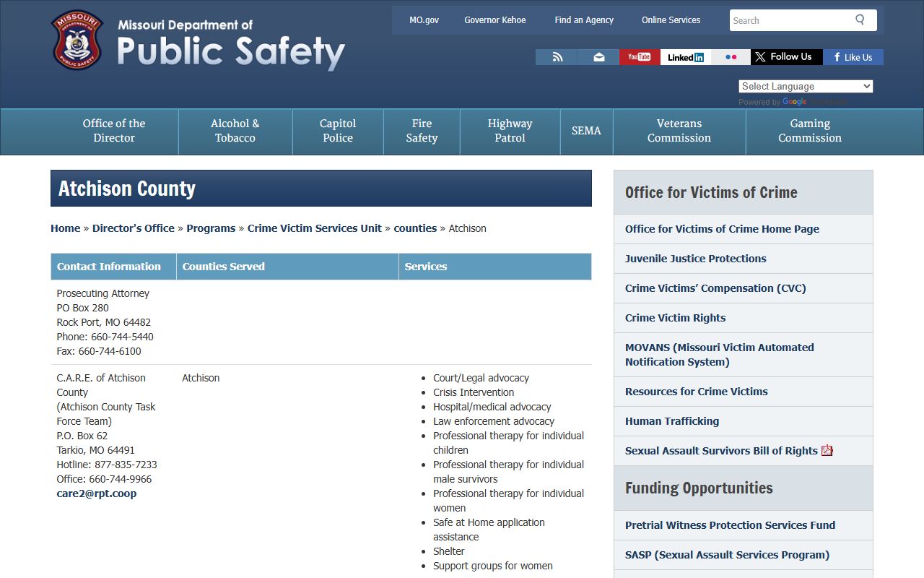This screenshot has height=578, width=924.
Task: Open Crime Victim Rights link
Action: (675, 318)
